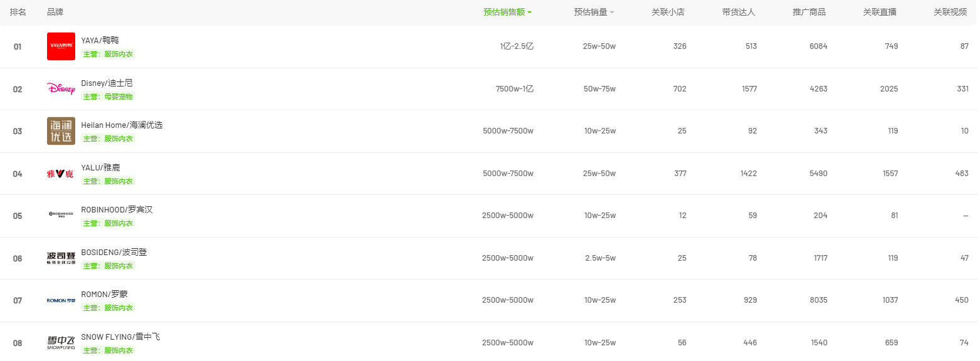The image size is (980, 361).
Task: Click the 服饰内衣 tag under Heilan Home
Action: (x=108, y=139)
